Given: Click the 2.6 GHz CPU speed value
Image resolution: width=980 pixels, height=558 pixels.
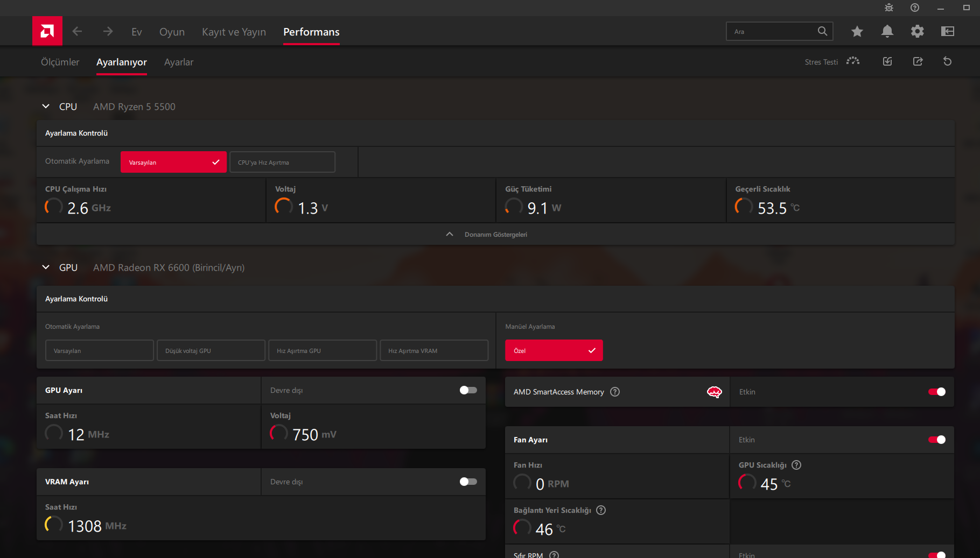Looking at the screenshot, I should coord(89,208).
